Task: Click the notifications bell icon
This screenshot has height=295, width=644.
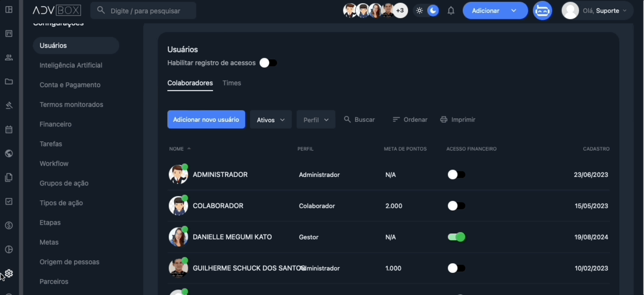Action: point(451,10)
